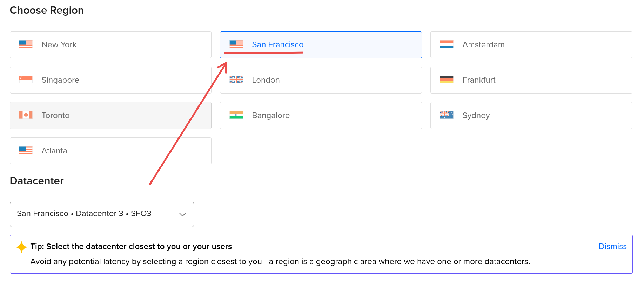Viewport: 644px width, 282px height.
Task: Select the Toronto region
Action: click(110, 115)
